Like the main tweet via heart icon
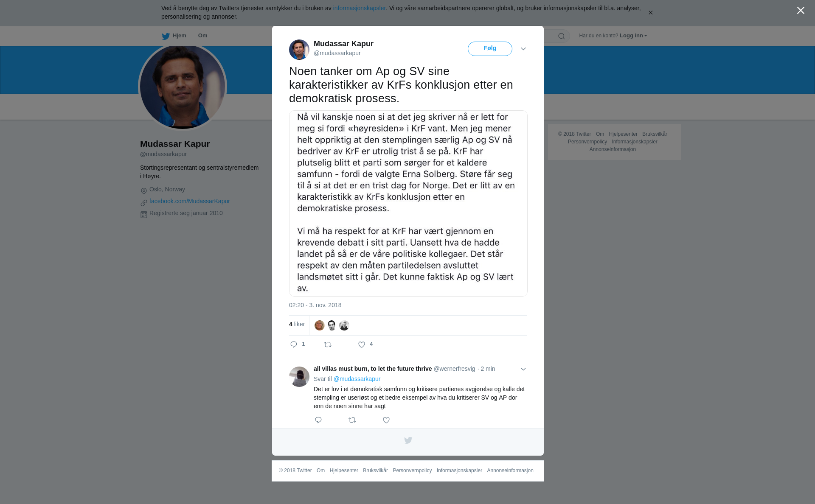This screenshot has height=504, width=815. tap(362, 344)
